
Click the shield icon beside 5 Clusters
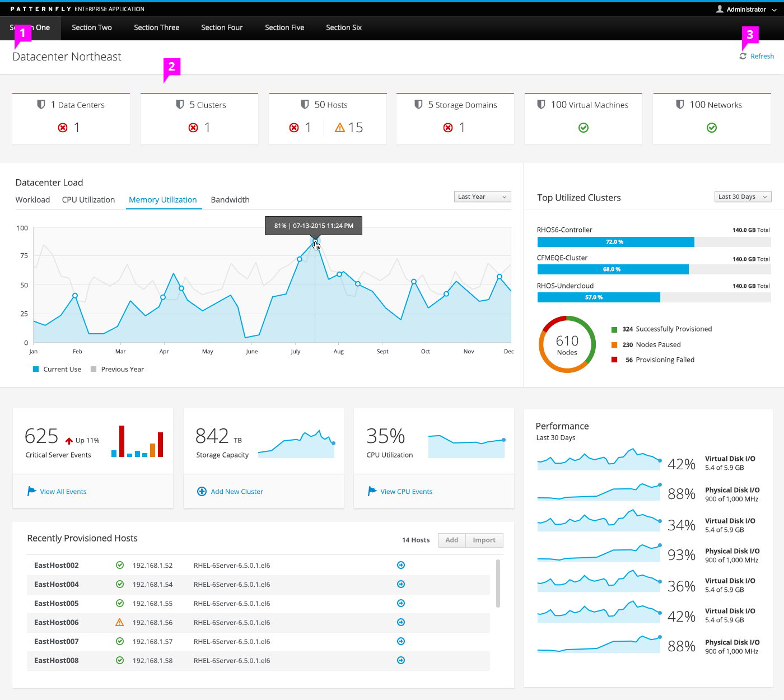coord(180,105)
